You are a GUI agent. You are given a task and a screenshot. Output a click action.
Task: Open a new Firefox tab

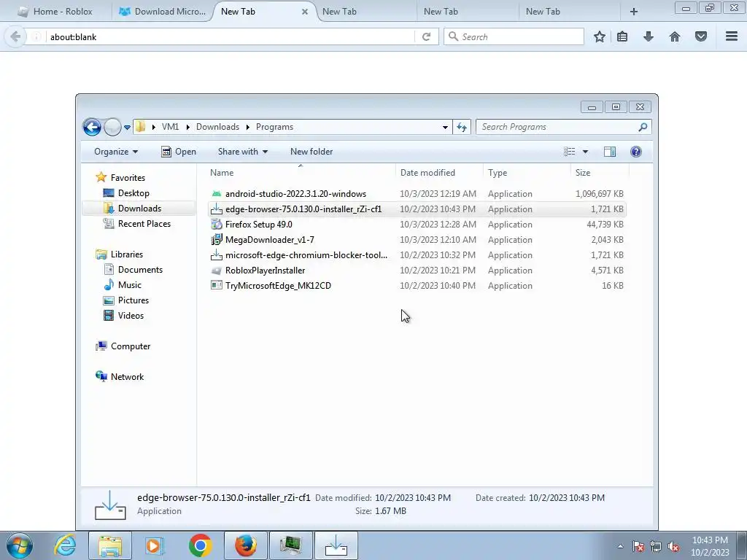click(634, 12)
